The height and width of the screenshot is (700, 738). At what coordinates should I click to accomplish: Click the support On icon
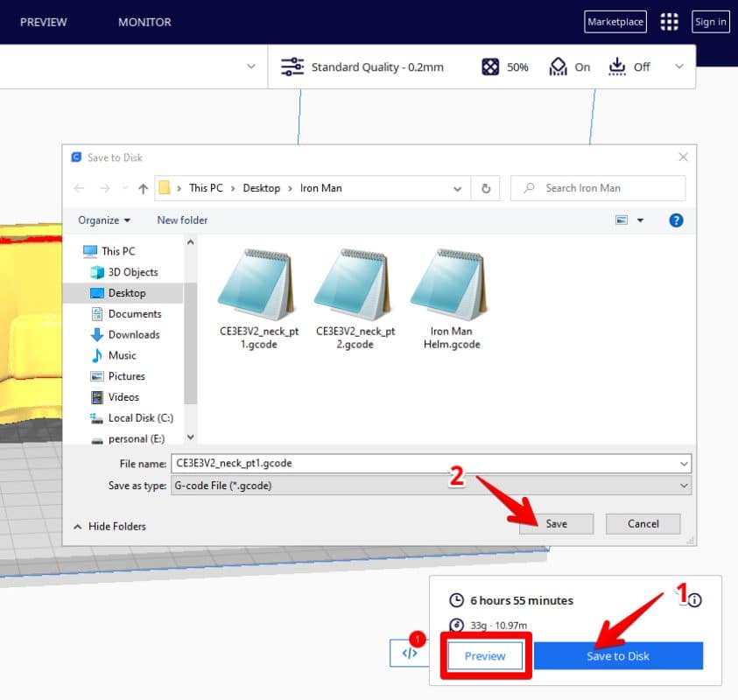558,66
